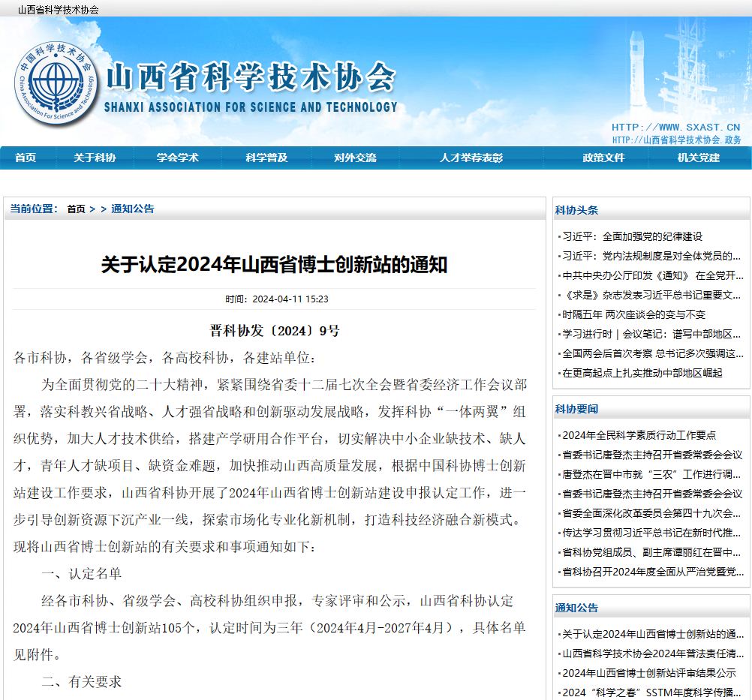Click the 通知公告 breadcrumb link

(133, 209)
